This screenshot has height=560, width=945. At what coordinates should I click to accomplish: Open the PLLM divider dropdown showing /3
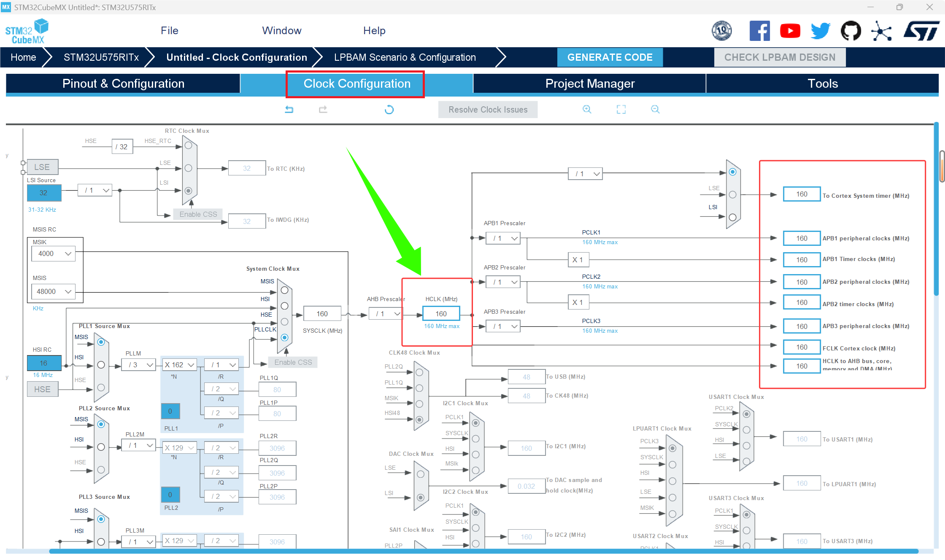(x=139, y=365)
